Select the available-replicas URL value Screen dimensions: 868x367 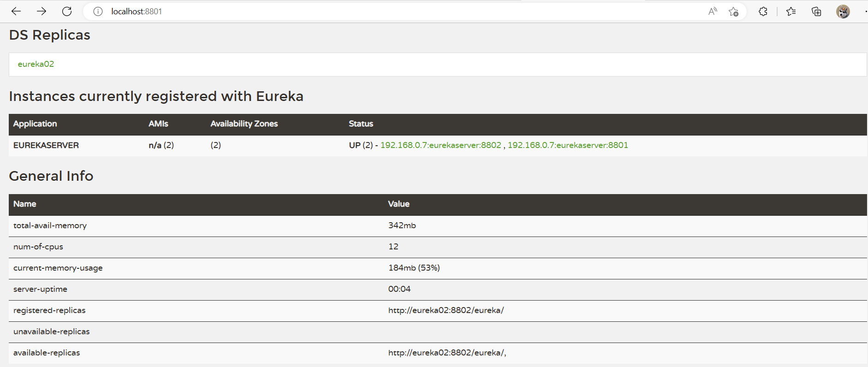click(447, 353)
